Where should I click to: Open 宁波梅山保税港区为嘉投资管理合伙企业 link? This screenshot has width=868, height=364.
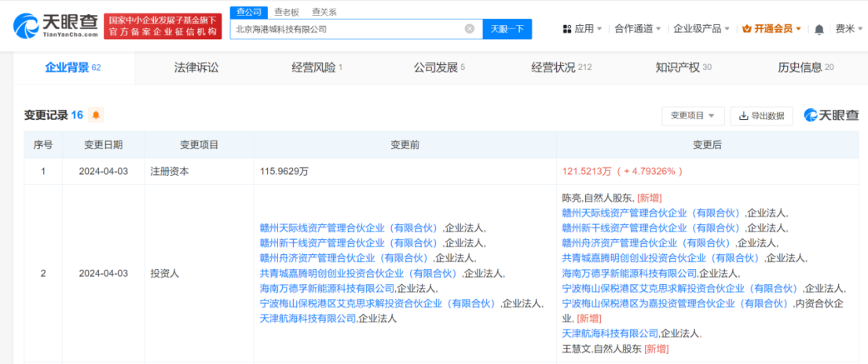point(674,303)
